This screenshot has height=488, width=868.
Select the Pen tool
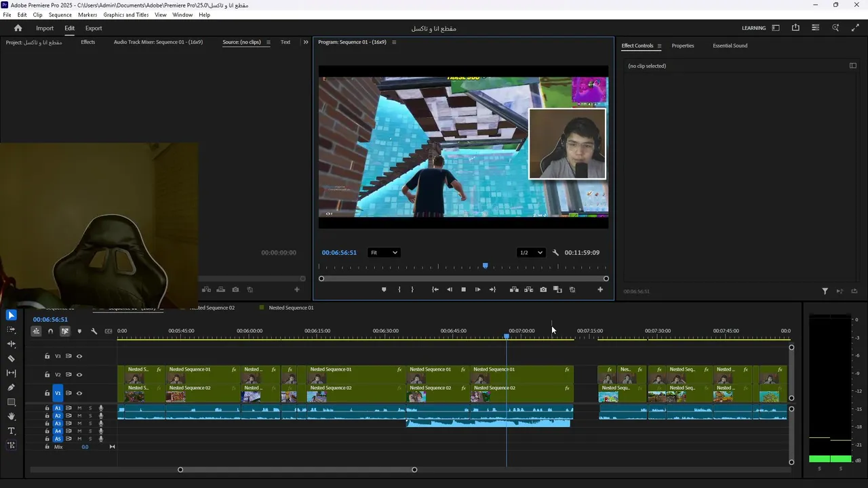coord(11,388)
